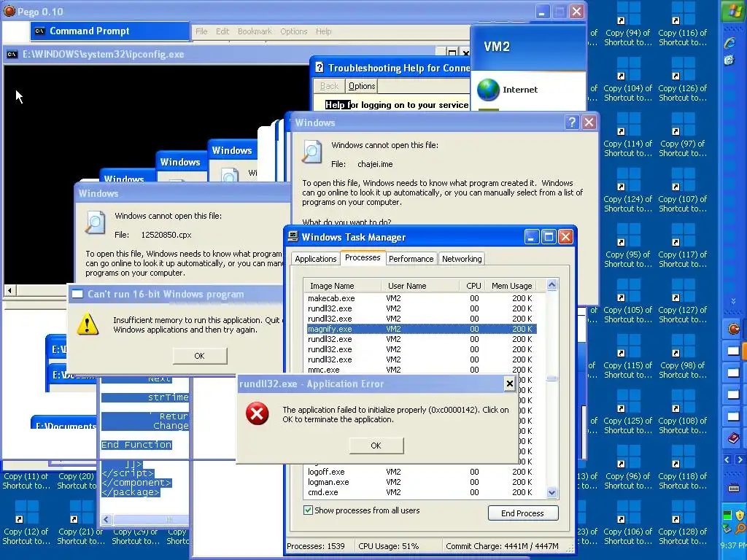Click the taskbar scroll right arrow
The height and width of the screenshot is (560, 747).
(740, 459)
